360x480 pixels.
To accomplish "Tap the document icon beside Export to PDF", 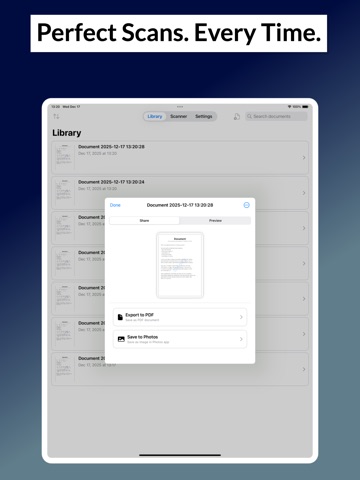I will (120, 317).
